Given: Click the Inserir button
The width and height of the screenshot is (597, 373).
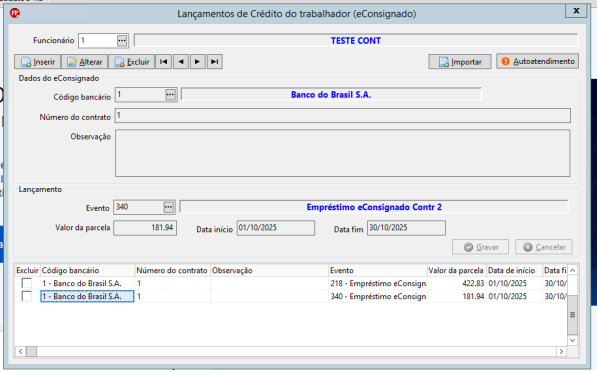Looking at the screenshot, I should [38, 62].
